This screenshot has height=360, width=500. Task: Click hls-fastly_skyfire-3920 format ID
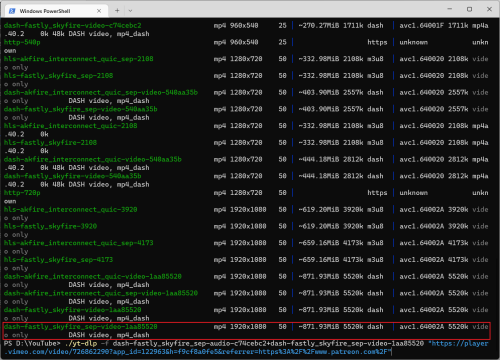[50, 226]
